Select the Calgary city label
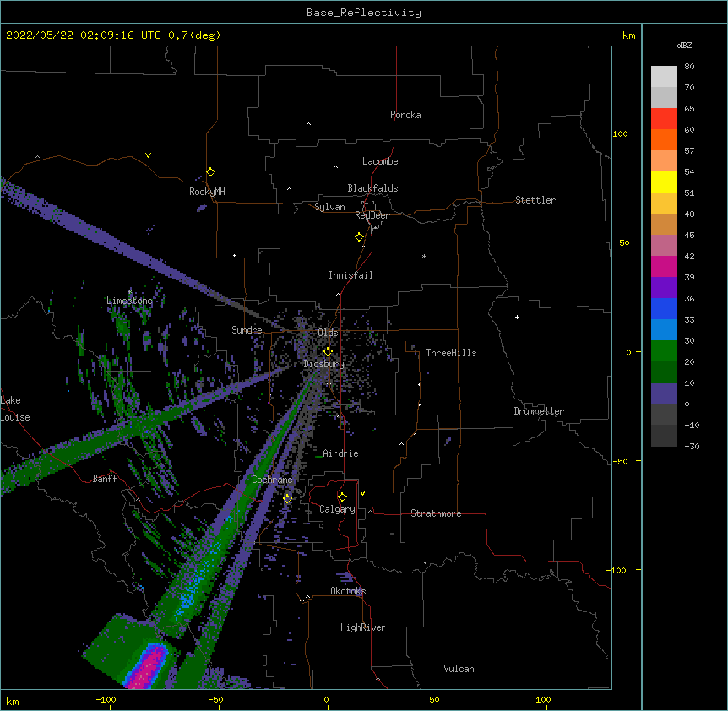Screen dimensions: 728x711 337,509
